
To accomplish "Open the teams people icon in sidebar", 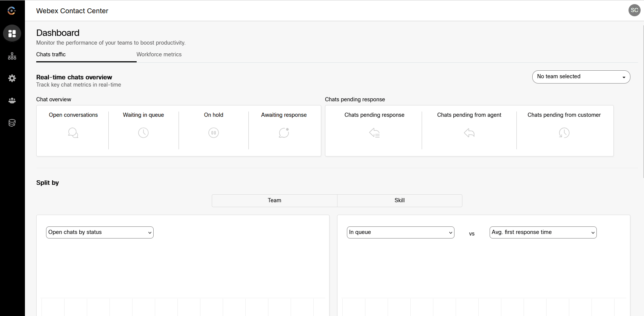I will pyautogui.click(x=12, y=101).
